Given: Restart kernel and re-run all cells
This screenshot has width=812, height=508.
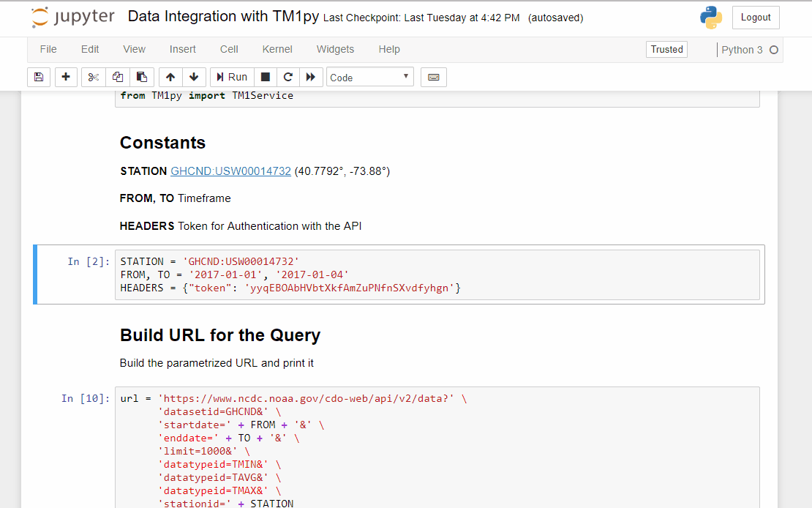Looking at the screenshot, I should click(x=311, y=77).
